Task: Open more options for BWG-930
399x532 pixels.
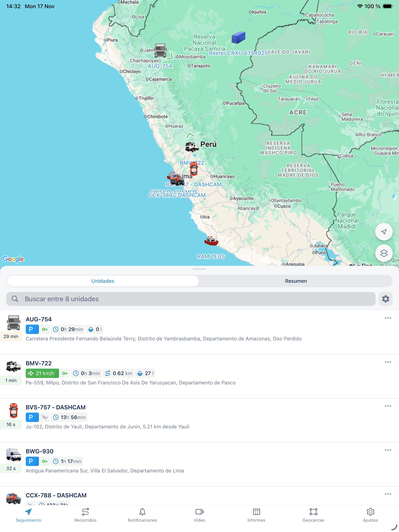Action: [388, 450]
